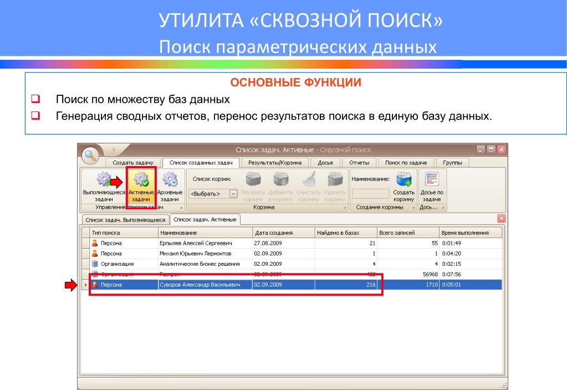Select the row Ерпылев Алексей Сергеевич
567x392 pixels.
(292, 243)
